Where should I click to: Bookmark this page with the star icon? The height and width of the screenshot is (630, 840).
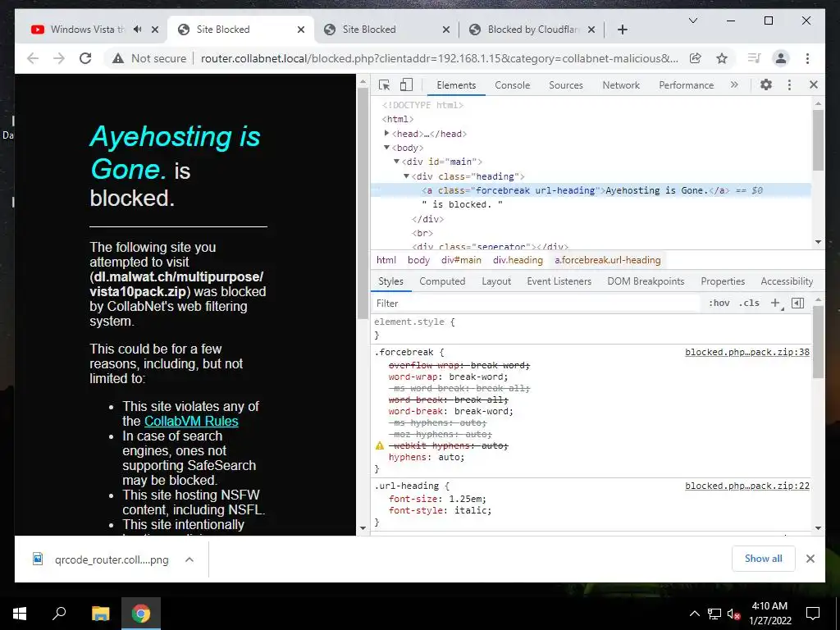(x=722, y=58)
